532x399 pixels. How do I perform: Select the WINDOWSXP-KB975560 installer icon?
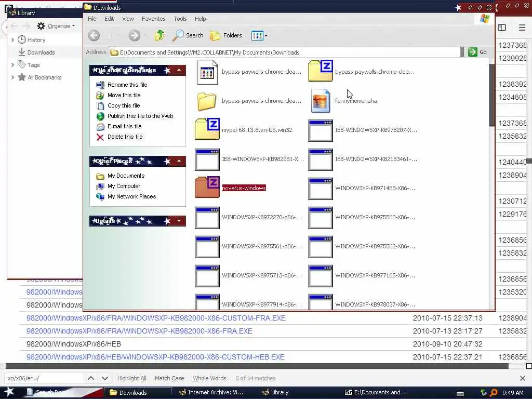point(321,218)
